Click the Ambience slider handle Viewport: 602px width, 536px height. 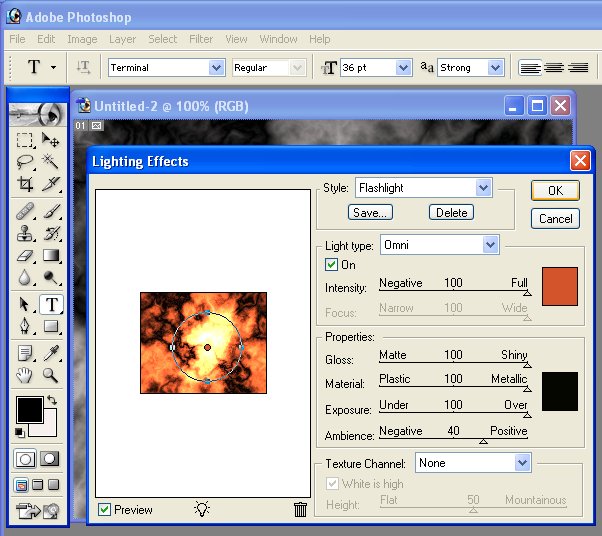pyautogui.click(x=483, y=442)
